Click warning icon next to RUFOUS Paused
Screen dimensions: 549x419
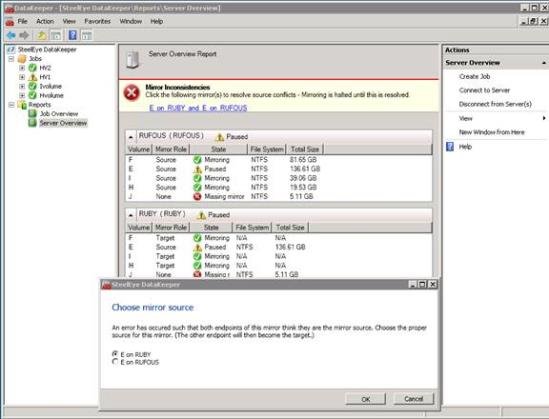[220, 137]
